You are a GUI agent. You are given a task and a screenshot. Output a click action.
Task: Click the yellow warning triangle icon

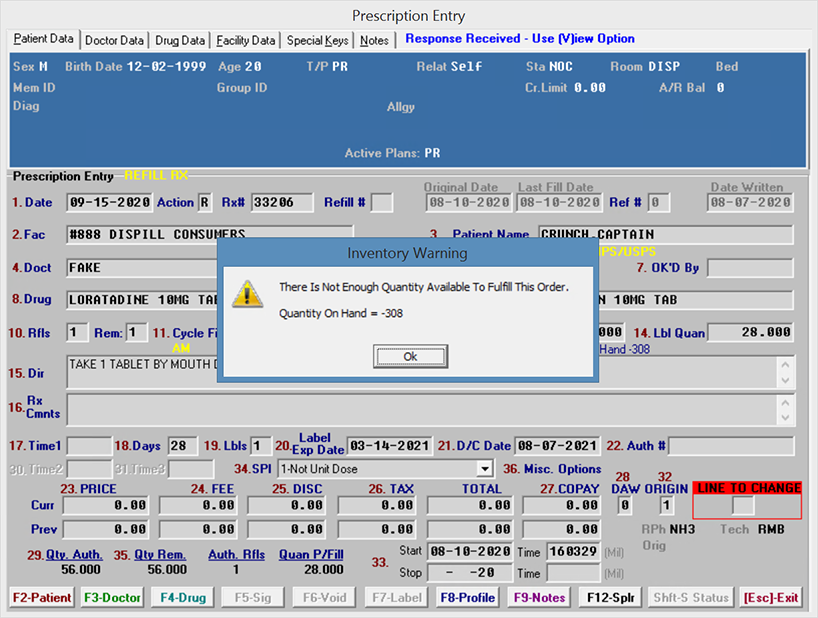(x=246, y=293)
